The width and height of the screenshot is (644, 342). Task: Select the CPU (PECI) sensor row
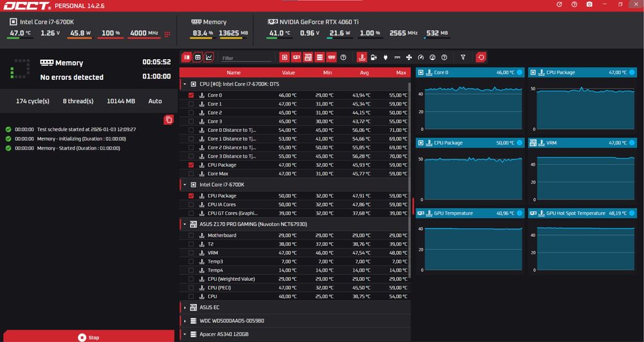294,288
